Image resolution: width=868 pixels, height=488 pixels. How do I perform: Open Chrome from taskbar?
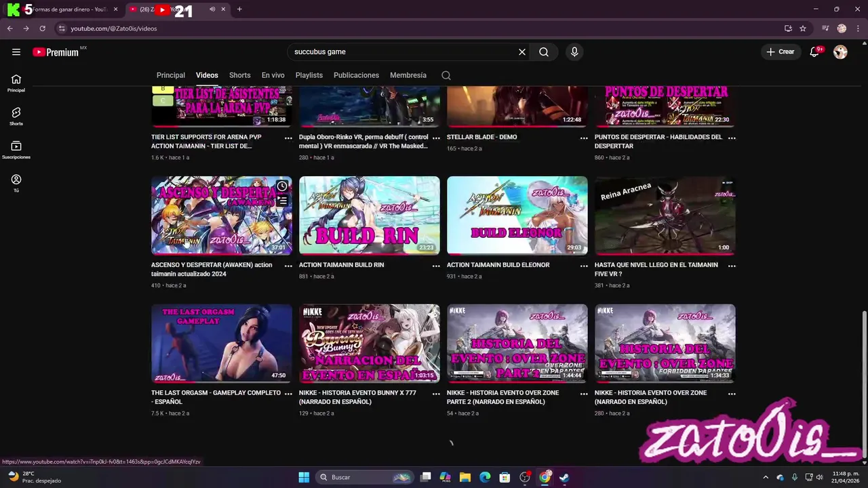pos(545,477)
